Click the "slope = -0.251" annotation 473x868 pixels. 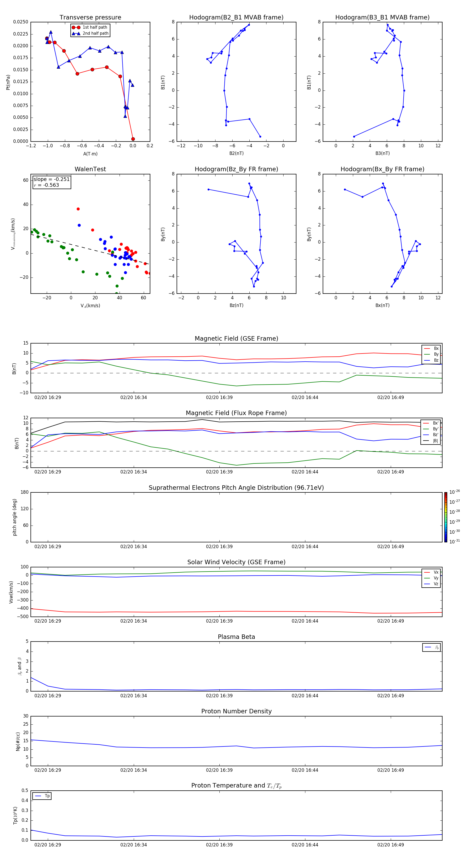[x=52, y=179]
